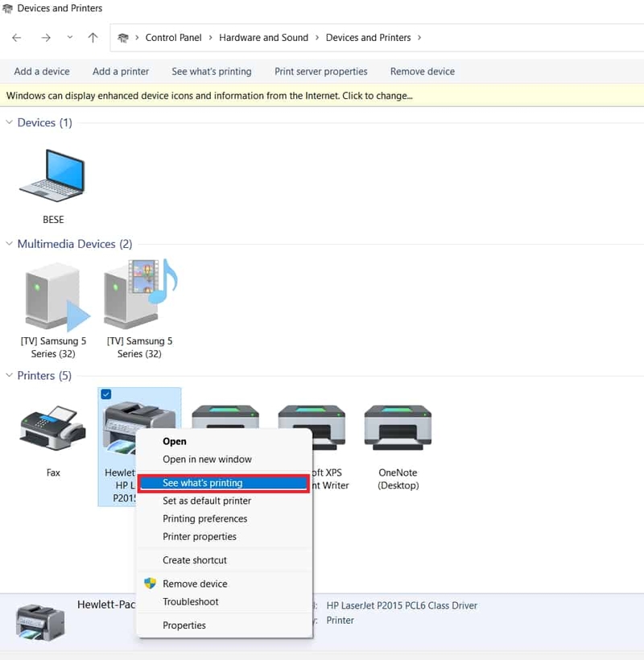This screenshot has width=644, height=660.
Task: Collapse the Printers (5) section chevron
Action: point(9,375)
